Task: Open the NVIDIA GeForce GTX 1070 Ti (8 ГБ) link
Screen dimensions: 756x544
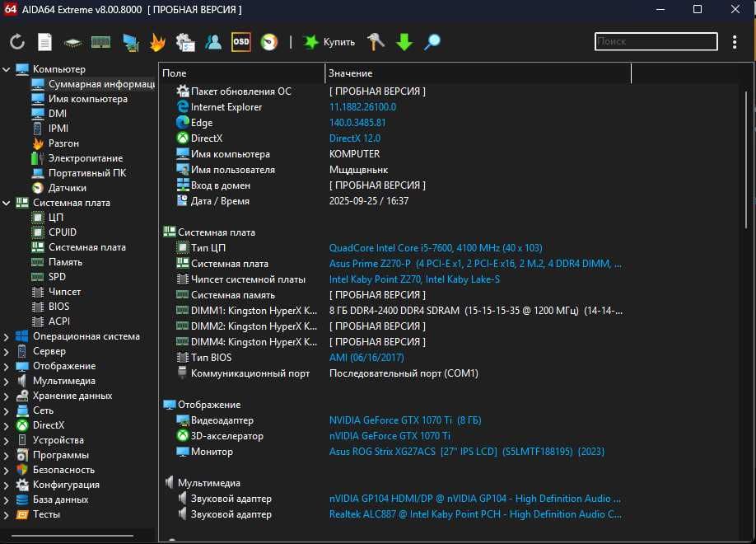Action: [x=405, y=420]
